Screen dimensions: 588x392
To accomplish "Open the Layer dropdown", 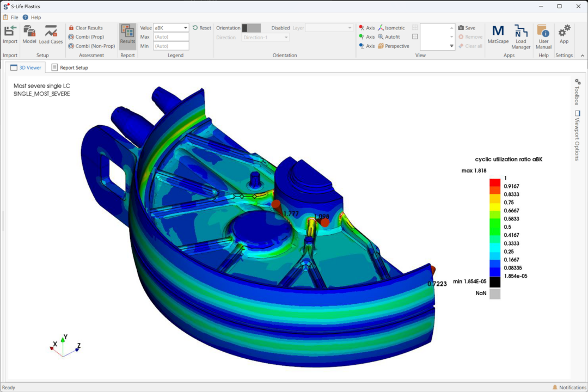I will [329, 28].
